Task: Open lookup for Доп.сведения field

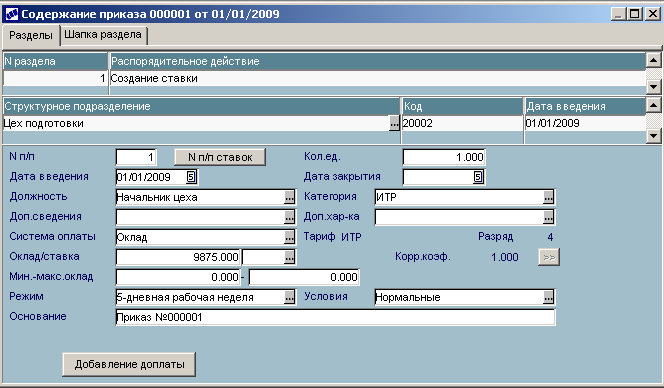Action: click(289, 217)
